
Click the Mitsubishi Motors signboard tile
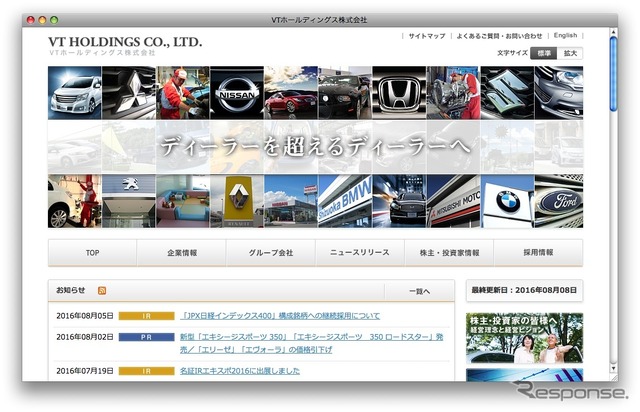coord(453,201)
